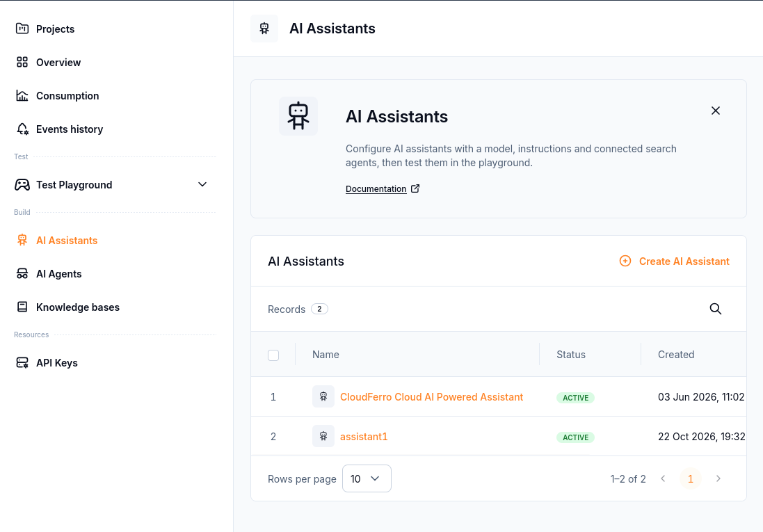Click row number 2 in the table
This screenshot has height=532, width=763.
pos(273,437)
